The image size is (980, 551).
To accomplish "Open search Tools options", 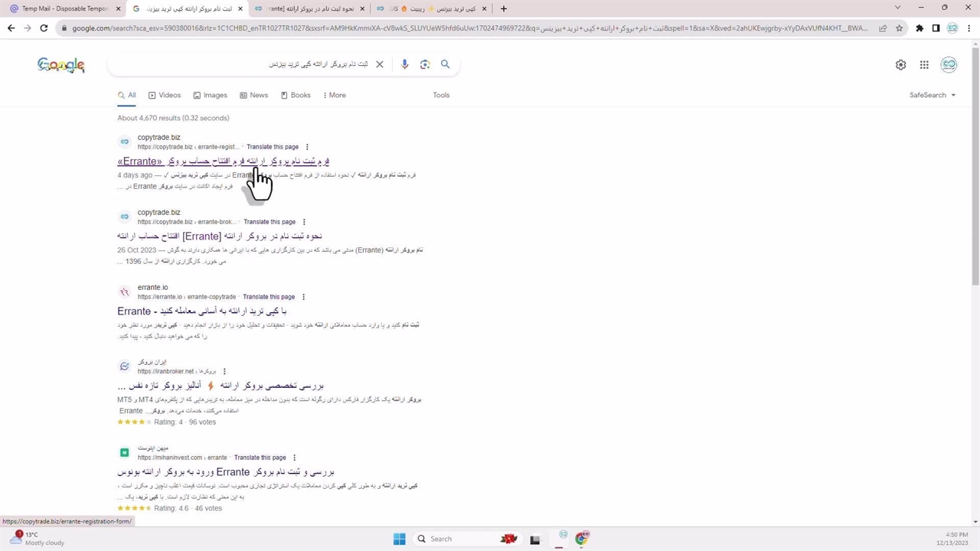I will coord(441,95).
